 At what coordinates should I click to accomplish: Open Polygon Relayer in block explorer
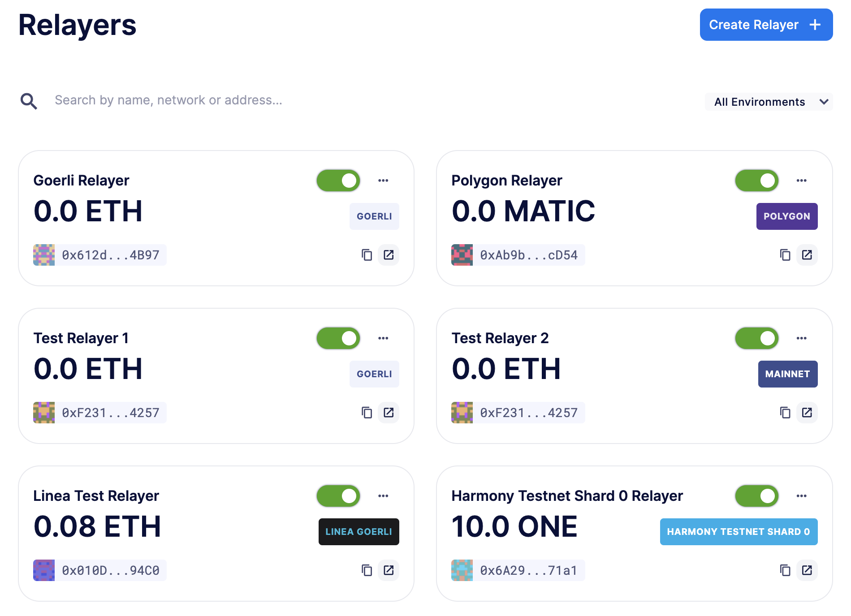coord(807,255)
